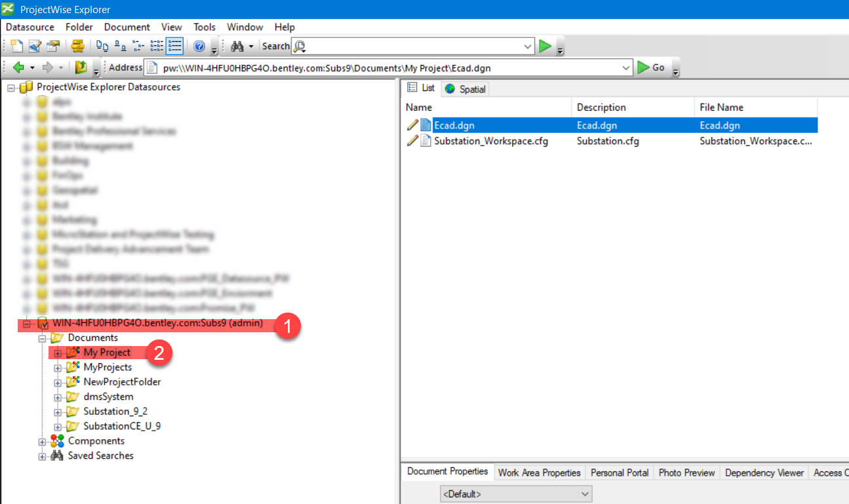Click the Saved Searches binoculars icon
The height and width of the screenshot is (504, 849).
(x=58, y=456)
